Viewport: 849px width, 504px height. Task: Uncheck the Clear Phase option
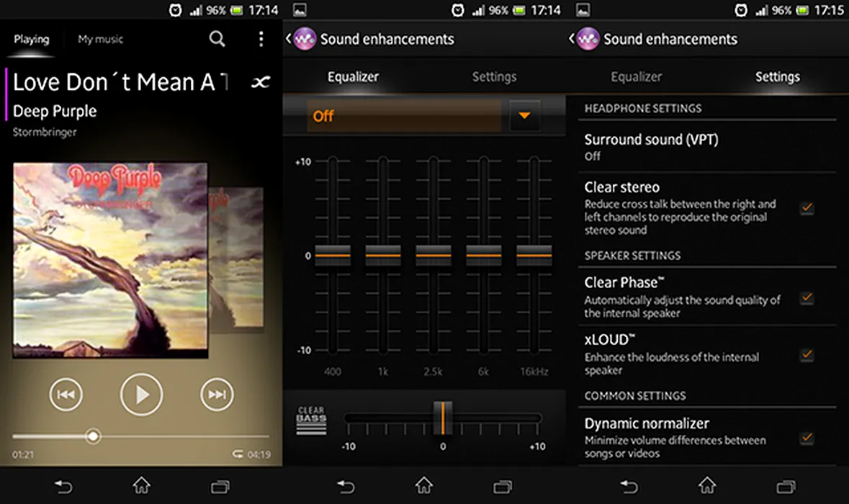click(x=807, y=297)
